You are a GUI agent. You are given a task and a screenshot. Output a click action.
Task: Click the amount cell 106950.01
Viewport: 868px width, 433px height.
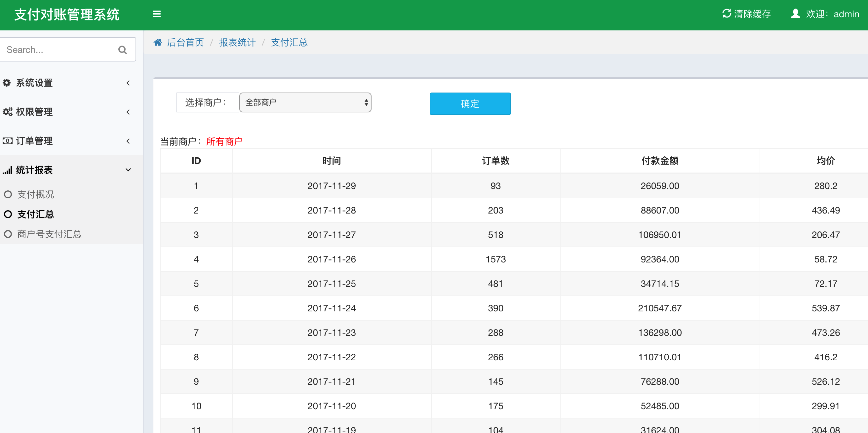[660, 235]
